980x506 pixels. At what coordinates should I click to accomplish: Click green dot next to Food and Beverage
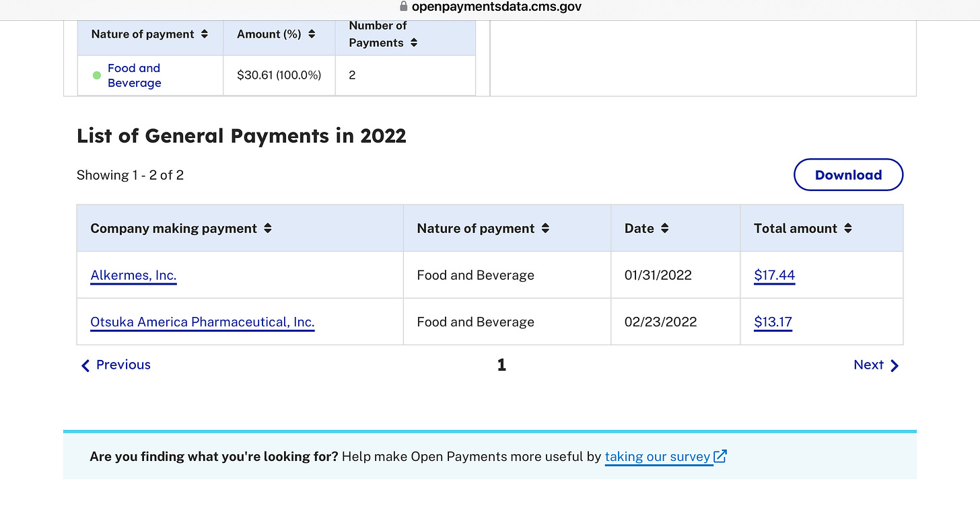tap(97, 75)
